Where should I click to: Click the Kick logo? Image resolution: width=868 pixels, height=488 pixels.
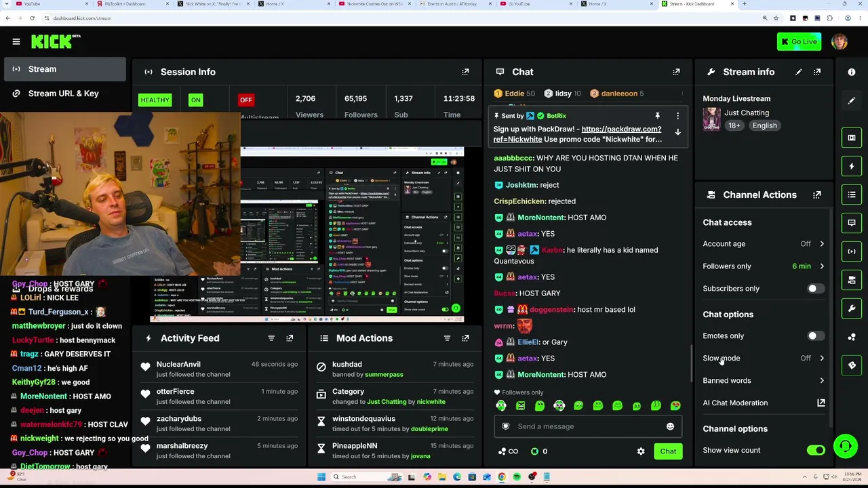[x=56, y=41]
